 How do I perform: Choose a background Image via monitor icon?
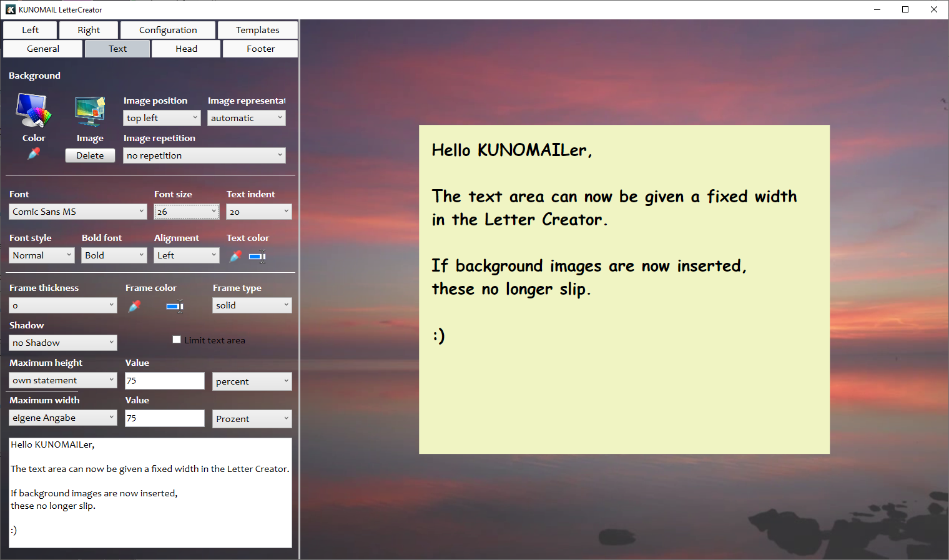click(x=90, y=112)
